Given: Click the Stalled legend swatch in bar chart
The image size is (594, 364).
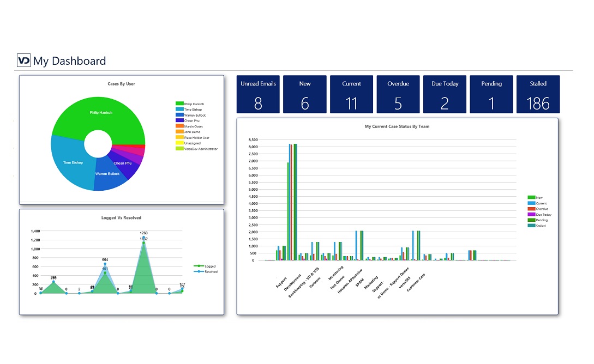Looking at the screenshot, I should coord(531,226).
